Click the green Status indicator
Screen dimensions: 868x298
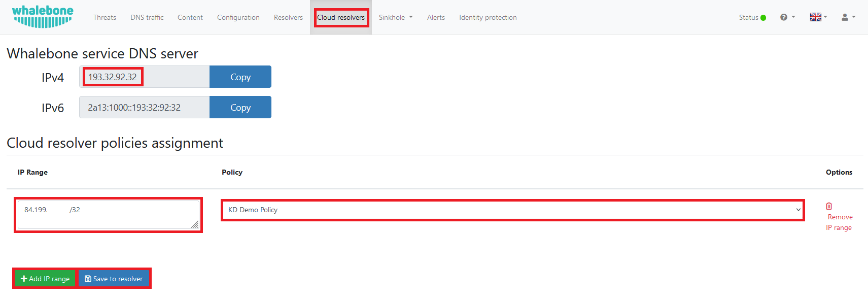pyautogui.click(x=763, y=18)
